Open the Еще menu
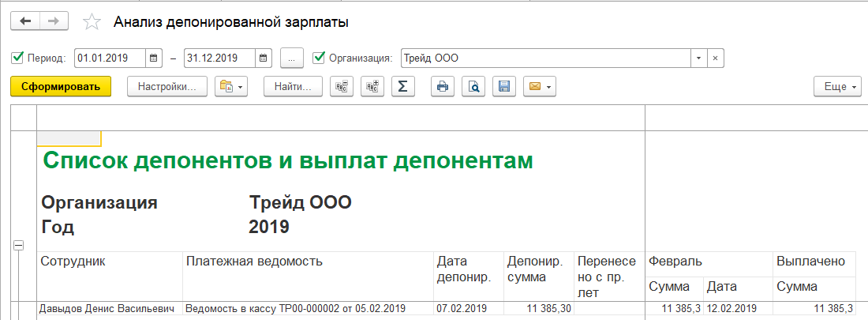The width and height of the screenshot is (868, 320). [837, 86]
